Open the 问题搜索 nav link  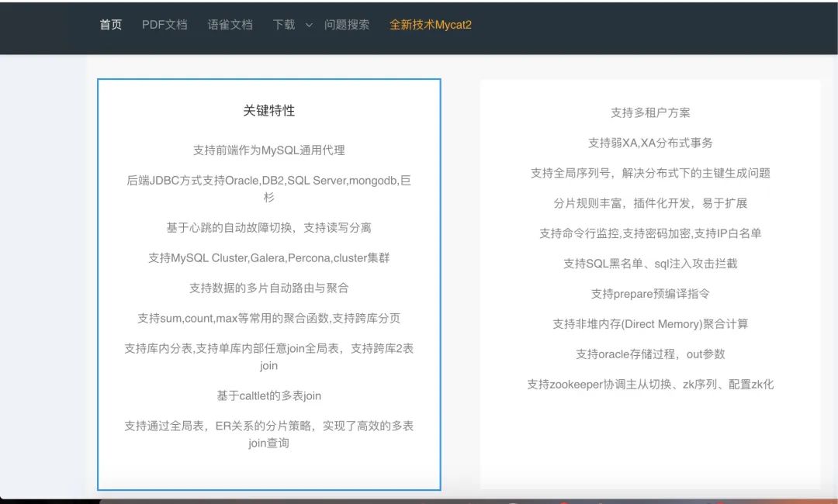tap(347, 25)
